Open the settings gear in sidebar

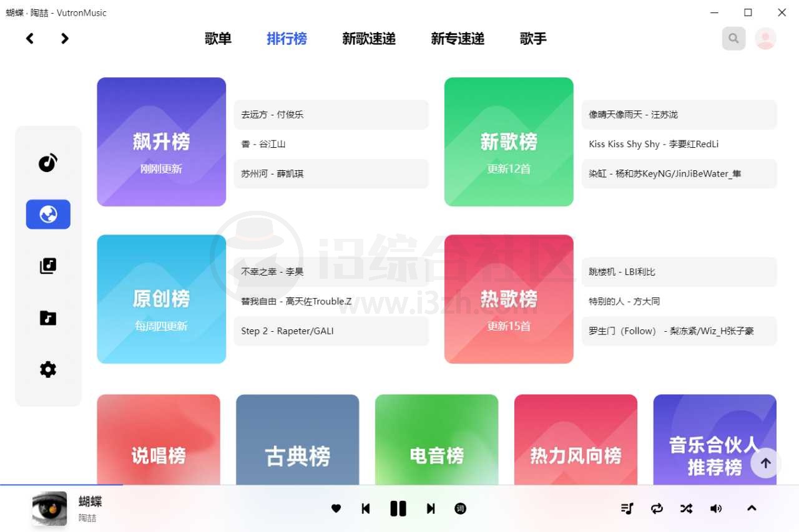[48, 369]
